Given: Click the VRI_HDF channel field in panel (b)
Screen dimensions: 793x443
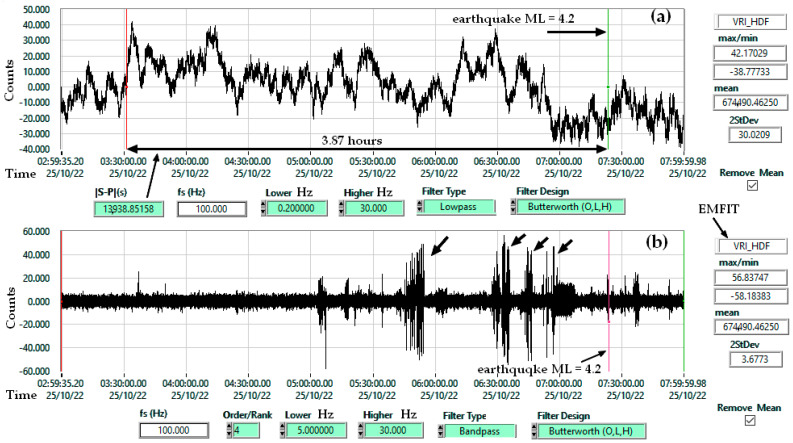Looking at the screenshot, I should pos(751,246).
